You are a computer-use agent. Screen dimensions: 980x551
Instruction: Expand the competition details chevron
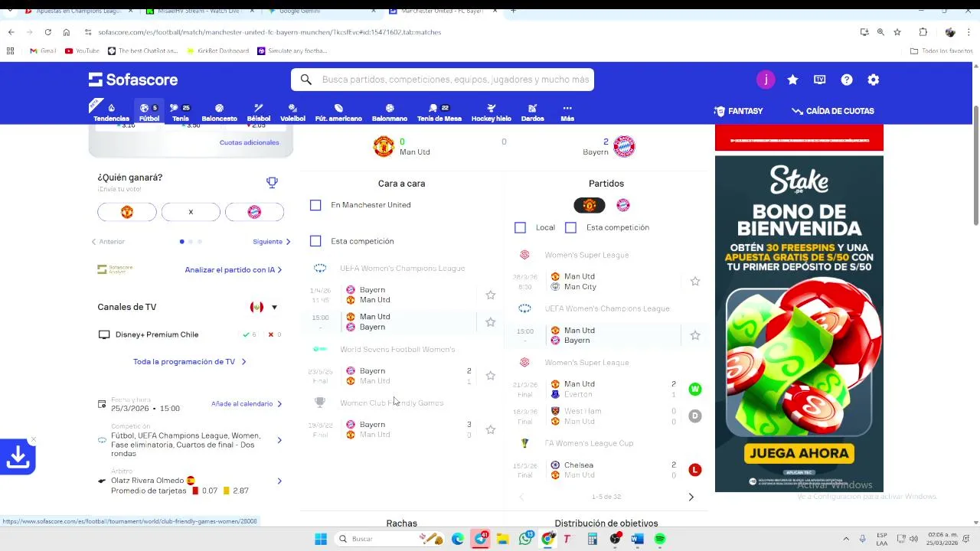click(x=279, y=440)
